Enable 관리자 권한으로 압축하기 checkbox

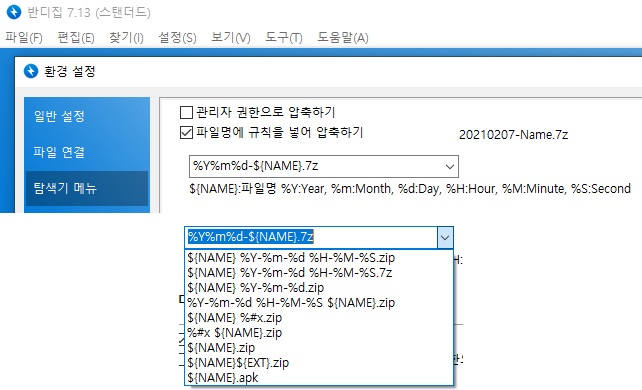pos(186,112)
